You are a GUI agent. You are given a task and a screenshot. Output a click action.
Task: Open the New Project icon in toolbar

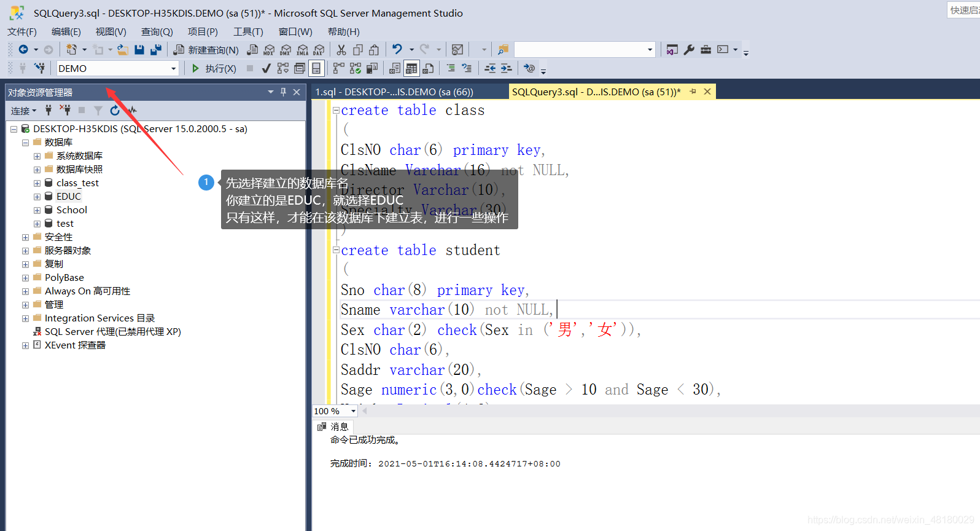click(x=72, y=50)
